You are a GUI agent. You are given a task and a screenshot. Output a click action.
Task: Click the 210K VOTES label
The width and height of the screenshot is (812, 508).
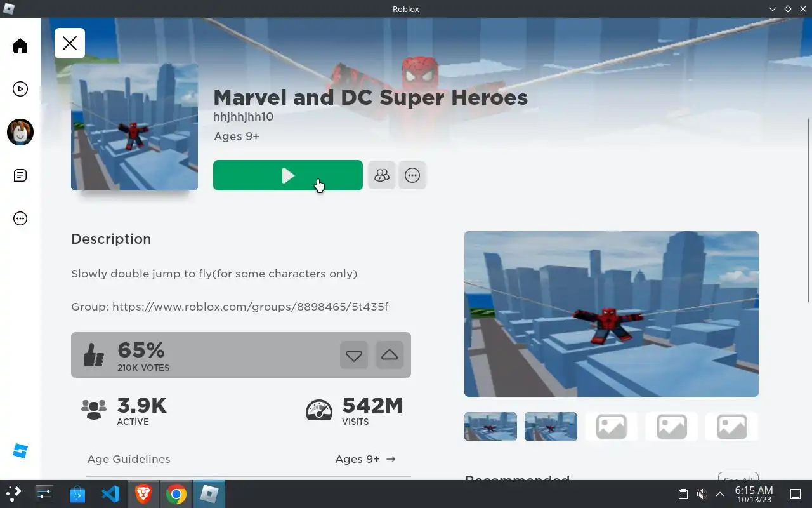143,368
